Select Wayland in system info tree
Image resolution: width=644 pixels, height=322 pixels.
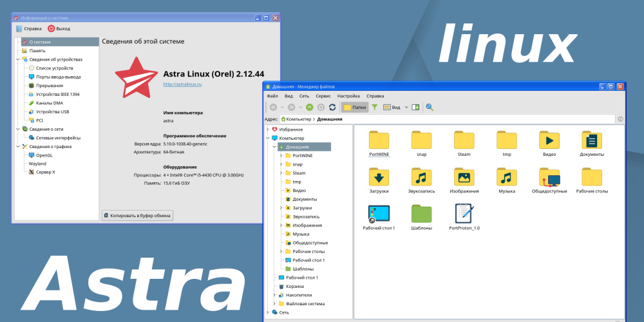pyautogui.click(x=37, y=164)
